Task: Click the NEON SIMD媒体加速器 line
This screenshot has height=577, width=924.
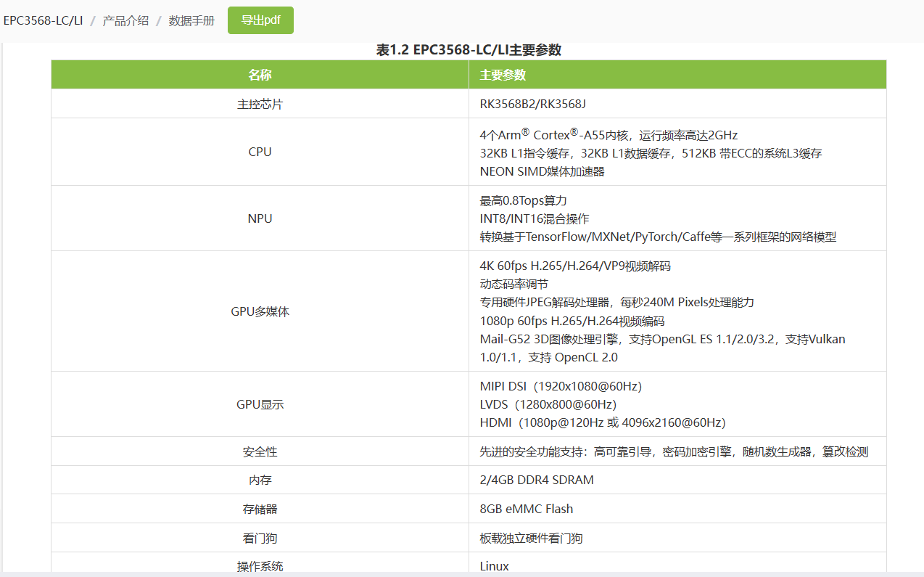Action: tap(542, 171)
